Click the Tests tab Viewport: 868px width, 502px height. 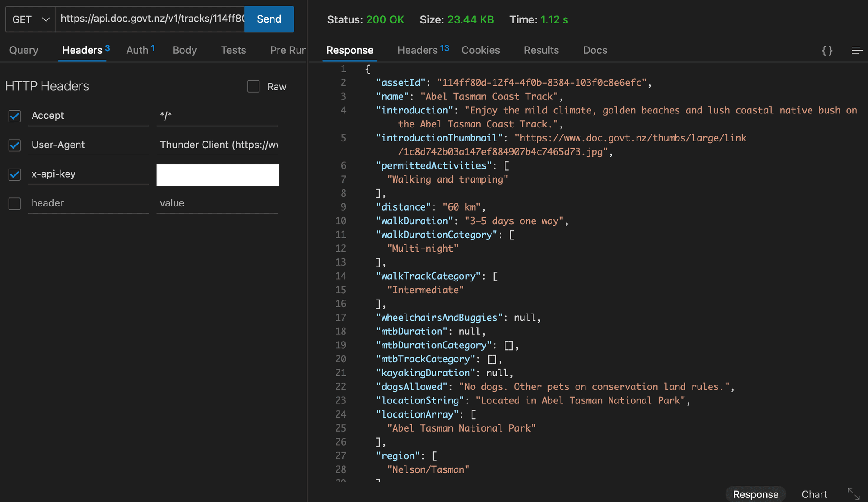coord(234,50)
